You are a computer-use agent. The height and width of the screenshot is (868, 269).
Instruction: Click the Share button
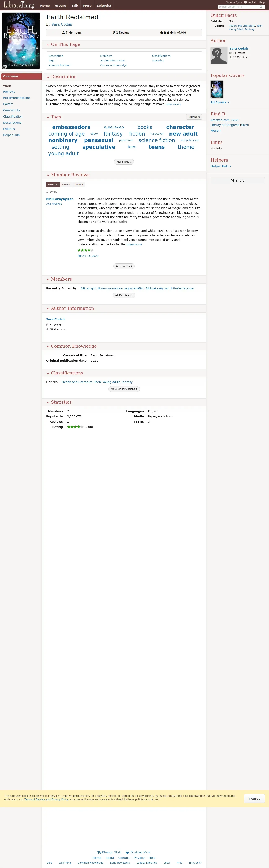pyautogui.click(x=237, y=181)
